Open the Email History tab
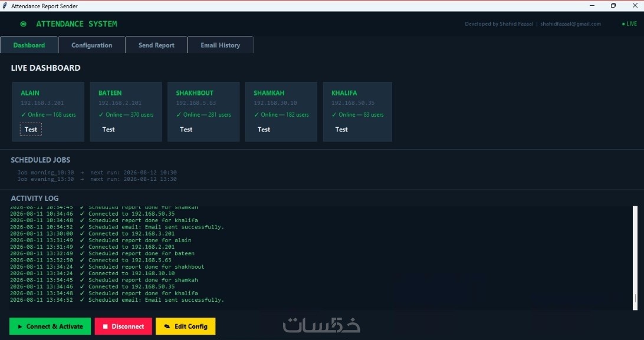Viewport: 644px width, 340px height. (220, 45)
